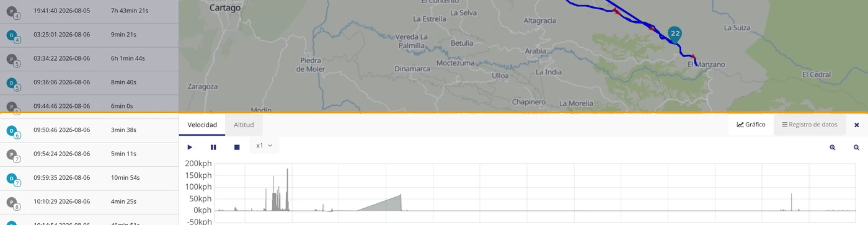Open the x1 playback speed dropdown

pos(264,146)
